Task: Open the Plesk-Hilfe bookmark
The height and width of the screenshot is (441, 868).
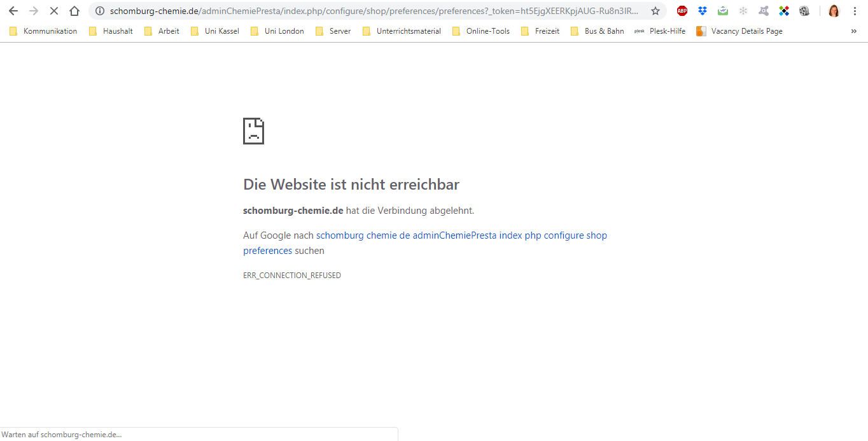Action: pyautogui.click(x=660, y=31)
